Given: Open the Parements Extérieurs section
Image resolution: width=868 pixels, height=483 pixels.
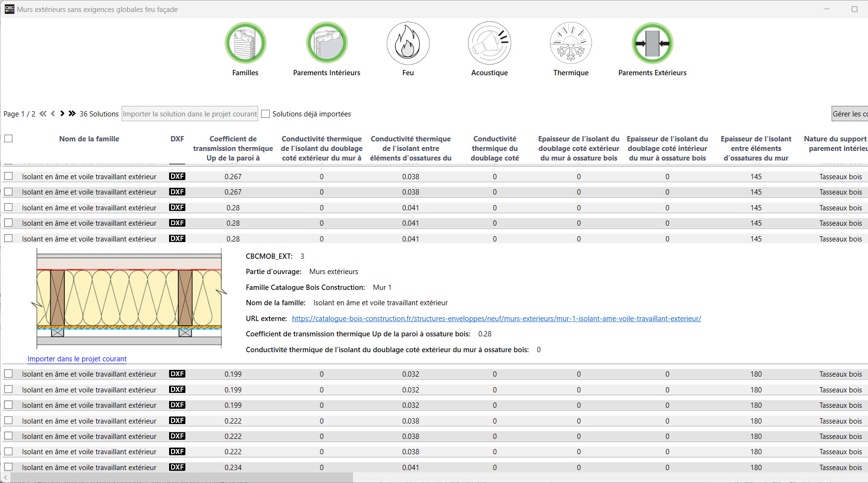Looking at the screenshot, I should coord(652,43).
